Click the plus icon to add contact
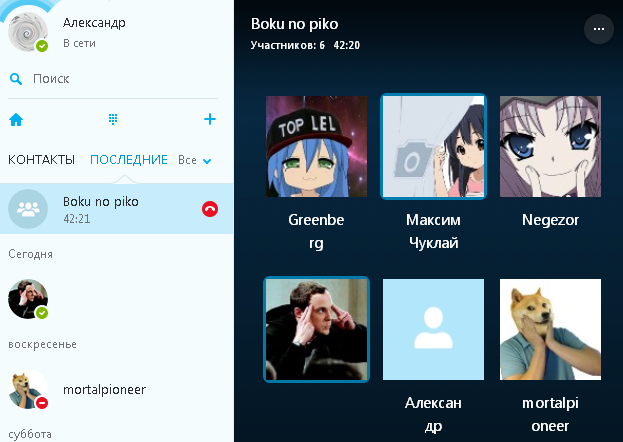This screenshot has height=442, width=623. point(210,119)
